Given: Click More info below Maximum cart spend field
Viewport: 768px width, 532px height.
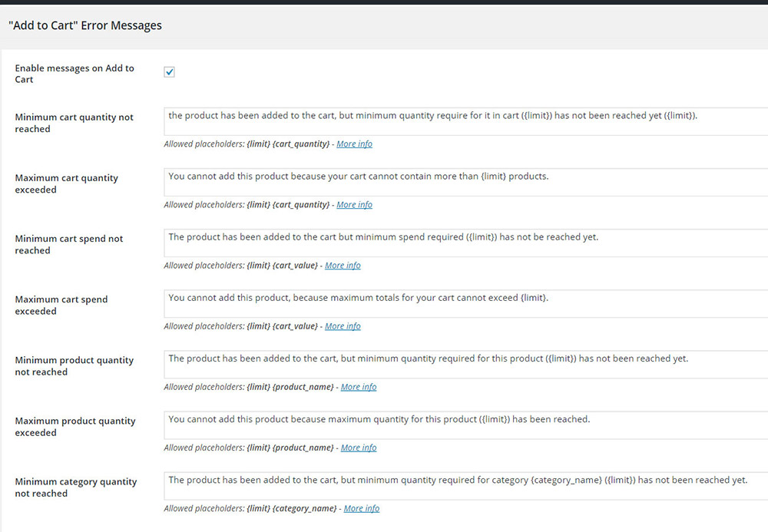Looking at the screenshot, I should click(343, 326).
